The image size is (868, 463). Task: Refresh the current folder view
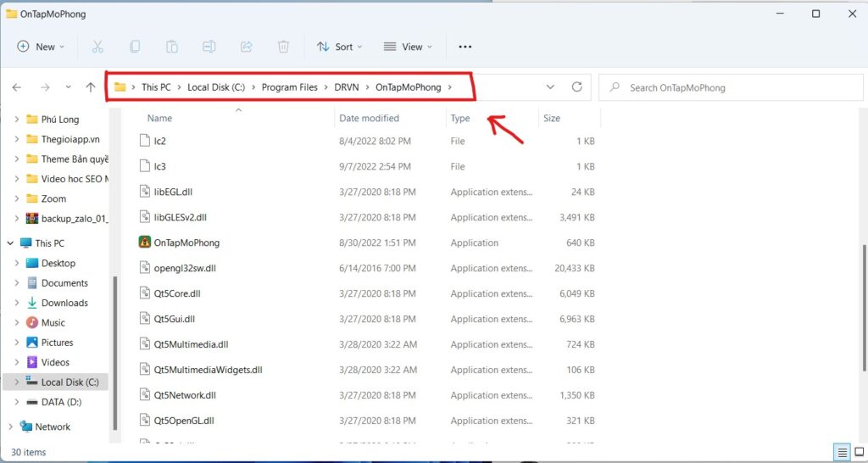tap(576, 87)
